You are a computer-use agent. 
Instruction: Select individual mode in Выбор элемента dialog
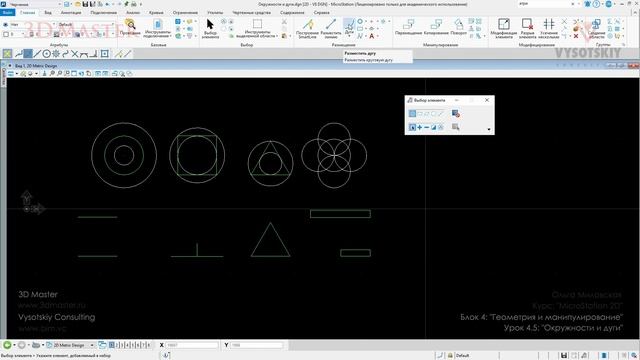(412, 113)
